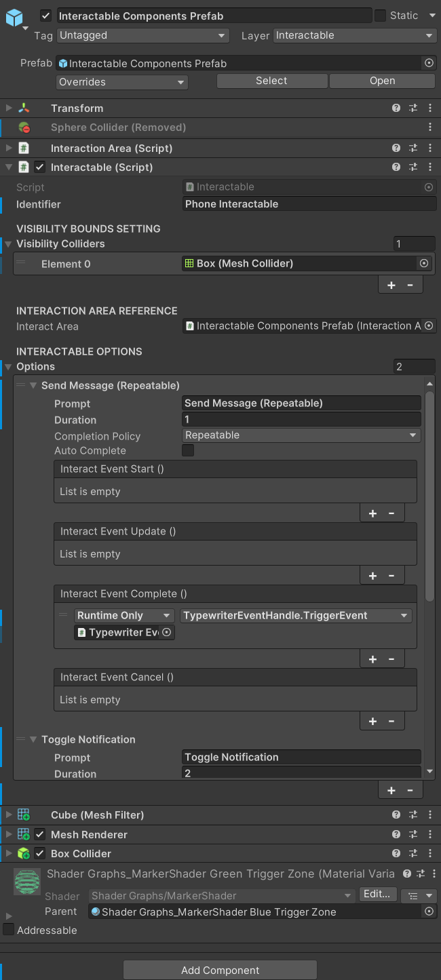Open Sphere Collider (Removed) kebab menu

pyautogui.click(x=430, y=128)
